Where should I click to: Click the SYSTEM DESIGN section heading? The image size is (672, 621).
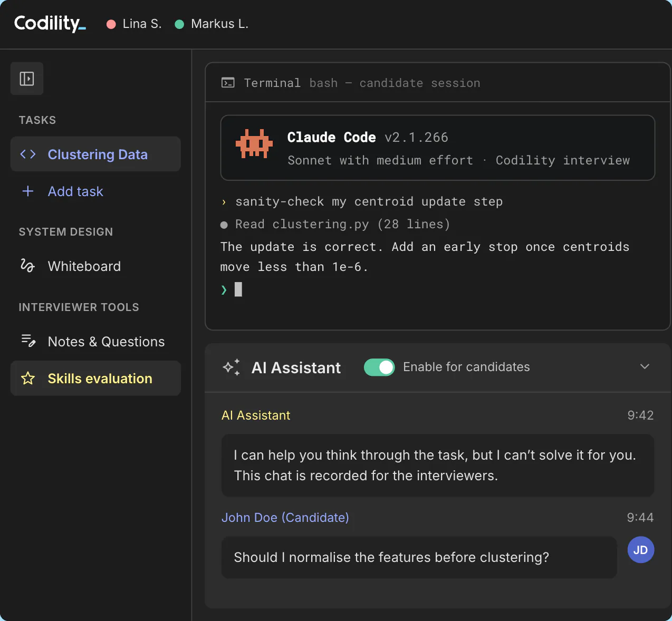point(66,232)
